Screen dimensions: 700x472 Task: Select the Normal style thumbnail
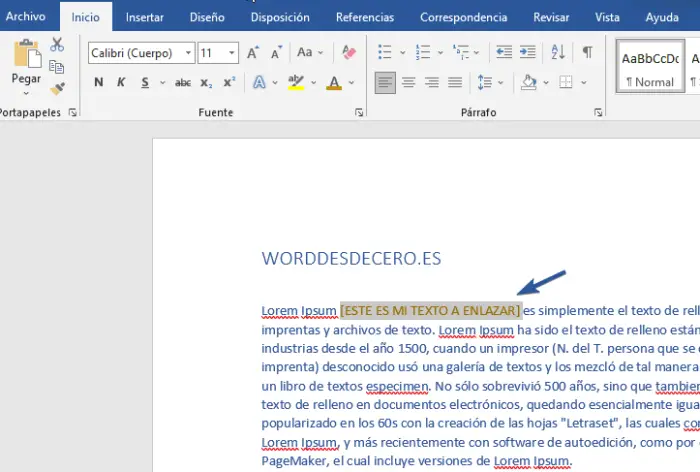tap(650, 67)
